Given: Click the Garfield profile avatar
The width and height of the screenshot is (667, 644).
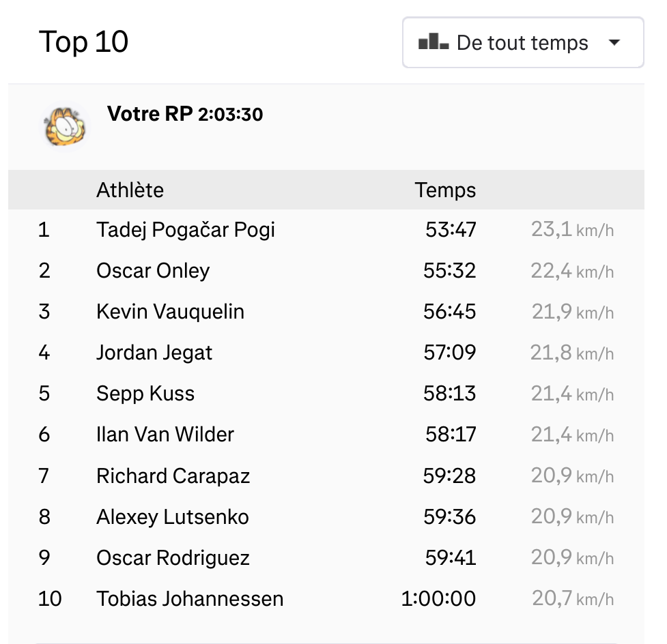Looking at the screenshot, I should [65, 127].
